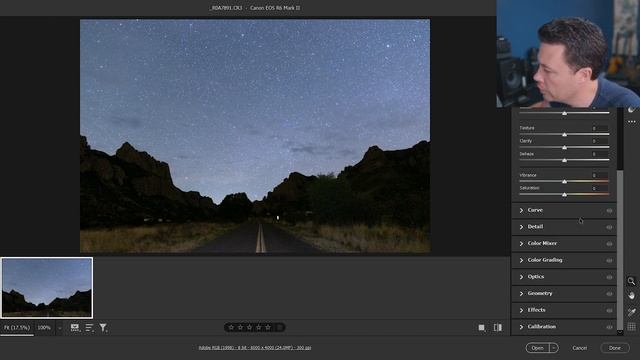
Task: Click the Vibrance slider handle
Action: point(564,182)
